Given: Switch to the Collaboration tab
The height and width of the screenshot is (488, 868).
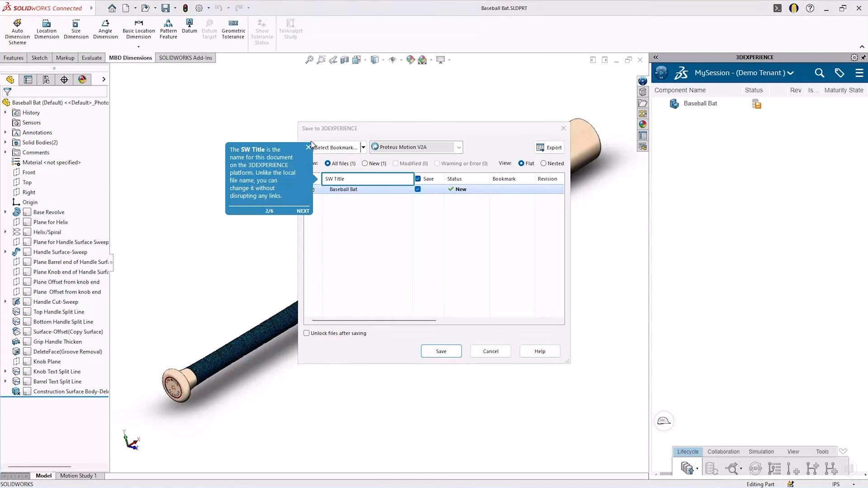Looking at the screenshot, I should tap(723, 452).
